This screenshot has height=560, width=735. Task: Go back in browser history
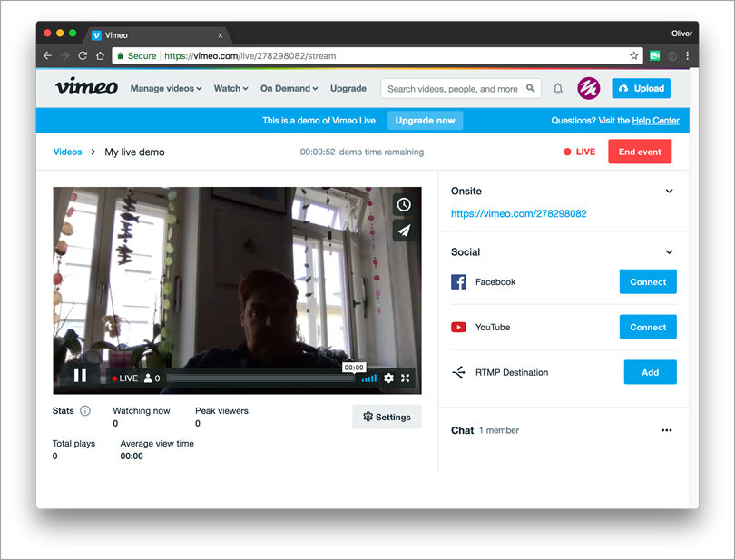tap(47, 55)
